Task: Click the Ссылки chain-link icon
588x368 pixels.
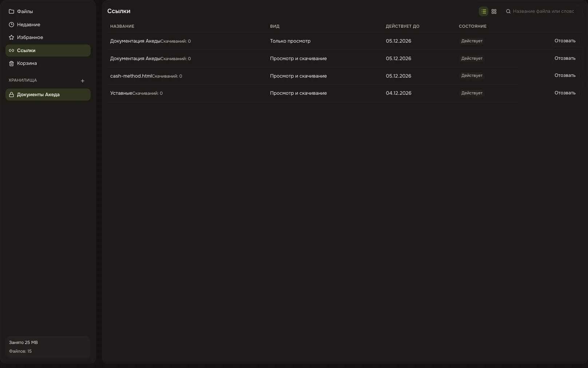Action: 11,51
